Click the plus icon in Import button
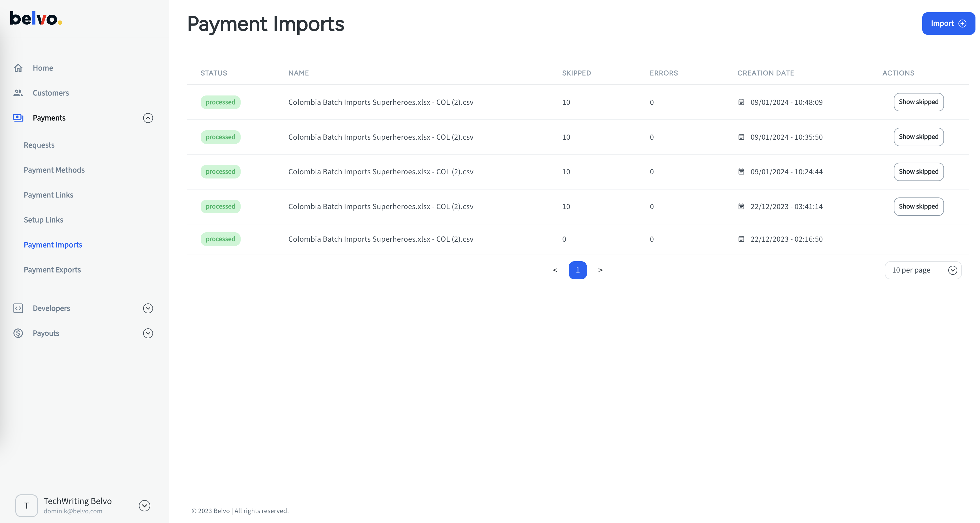 (x=962, y=24)
